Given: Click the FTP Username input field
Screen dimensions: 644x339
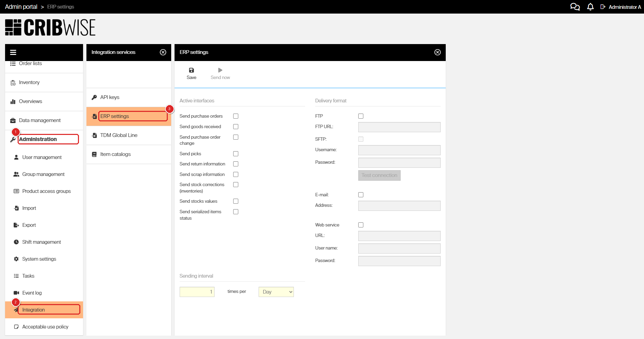Looking at the screenshot, I should 399,150.
